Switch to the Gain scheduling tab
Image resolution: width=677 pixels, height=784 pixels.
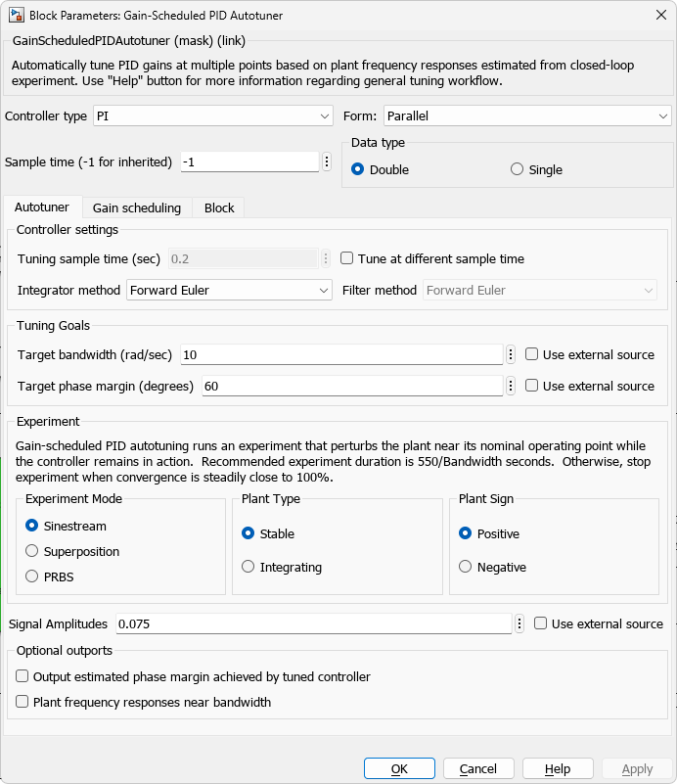(137, 208)
